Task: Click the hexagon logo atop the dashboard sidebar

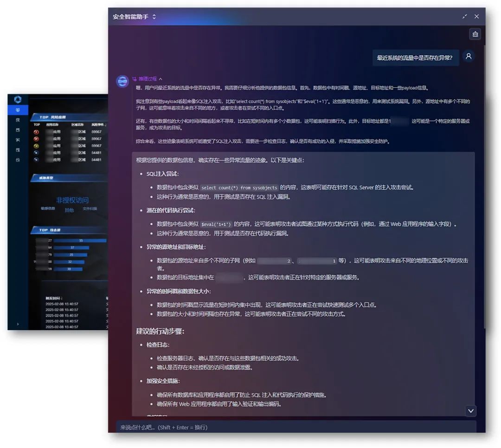Action: [18, 99]
